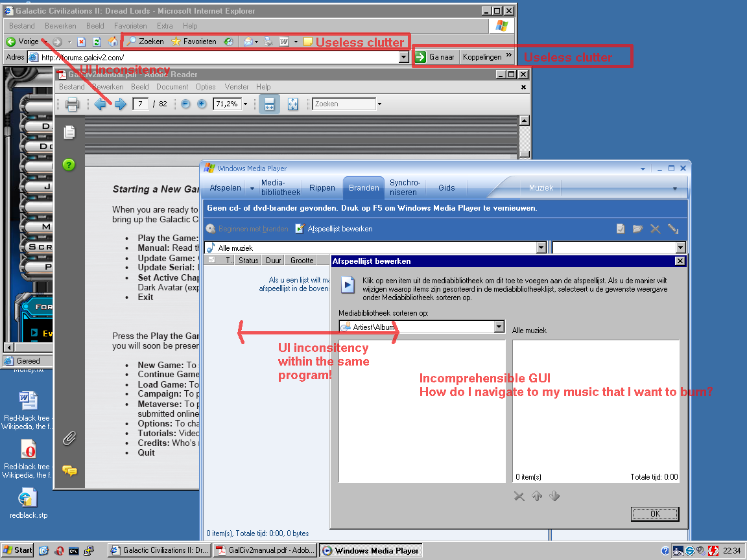This screenshot has height=560, width=747.
Task: Click the fit page icon in Adobe Reader
Action: [x=293, y=104]
